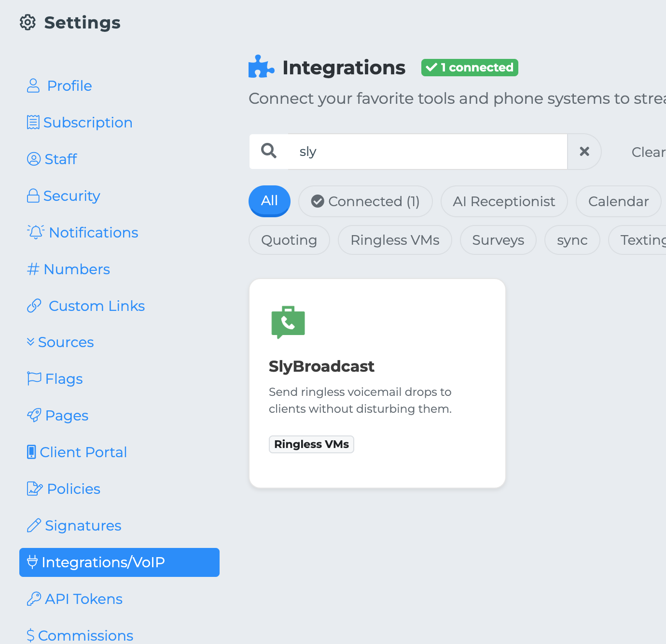Filter integrations by AI Receptionist
Image resolution: width=666 pixels, height=644 pixels.
coord(504,201)
